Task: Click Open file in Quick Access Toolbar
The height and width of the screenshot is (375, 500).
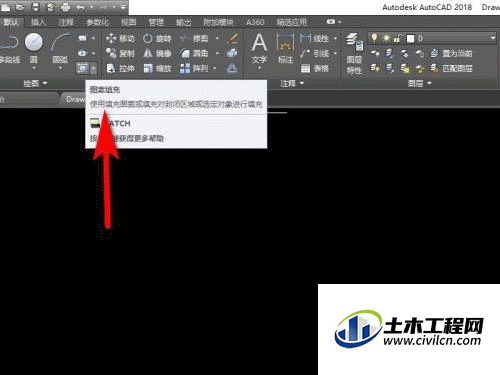Action: tap(20, 7)
